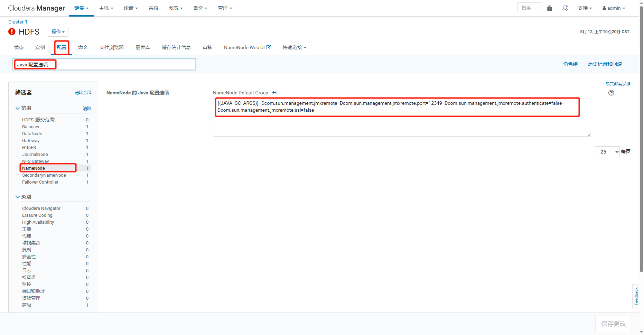The height and width of the screenshot is (335, 644).
Task: Click the textarea resize handle corner
Action: [x=589, y=134]
